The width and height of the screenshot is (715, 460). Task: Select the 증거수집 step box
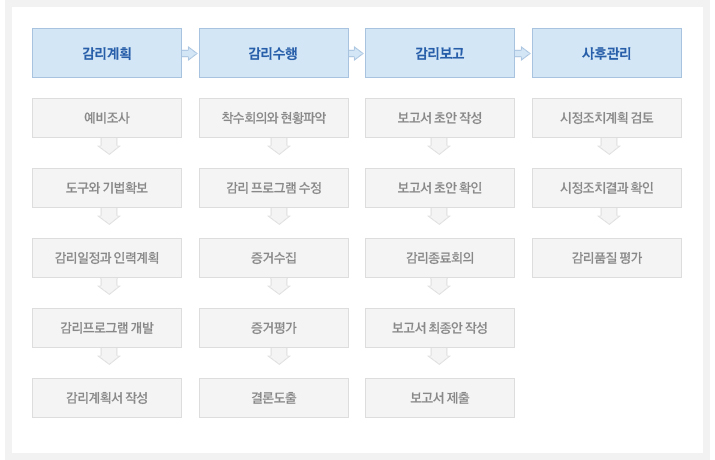[x=274, y=258]
